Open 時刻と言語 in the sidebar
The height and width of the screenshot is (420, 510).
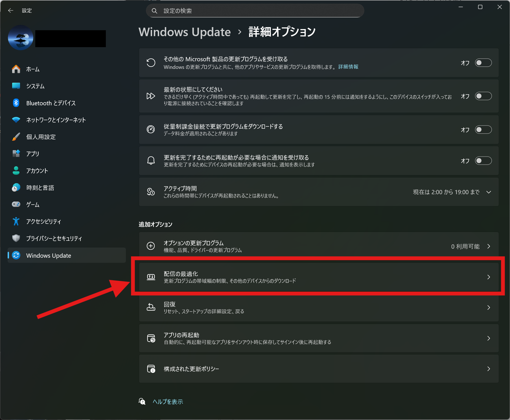[67, 188]
